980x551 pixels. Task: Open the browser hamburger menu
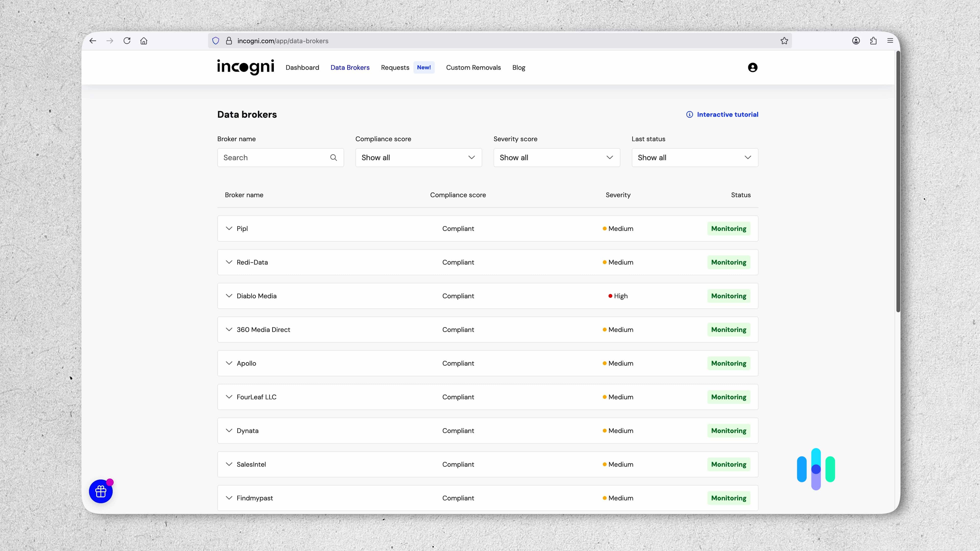pos(890,41)
